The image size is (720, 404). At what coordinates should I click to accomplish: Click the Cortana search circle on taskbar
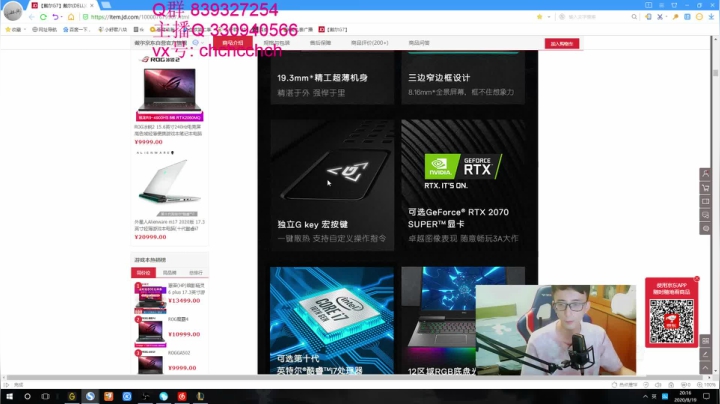tap(27, 396)
